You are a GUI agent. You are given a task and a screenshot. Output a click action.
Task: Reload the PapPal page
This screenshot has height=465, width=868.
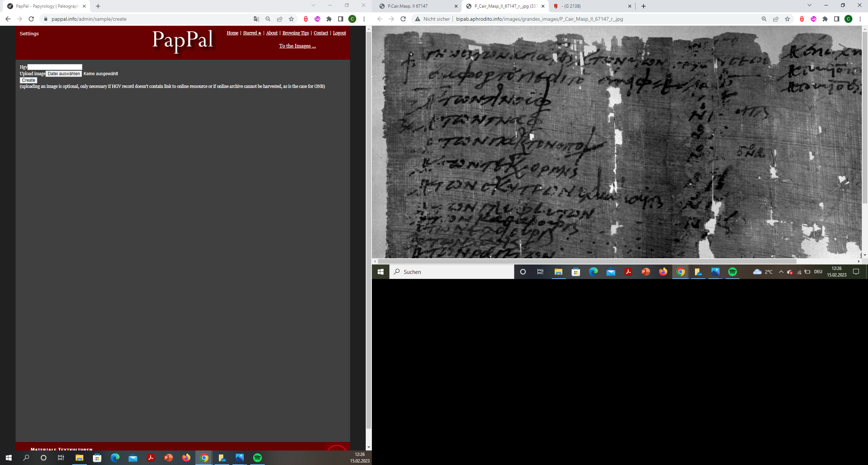tap(31, 19)
